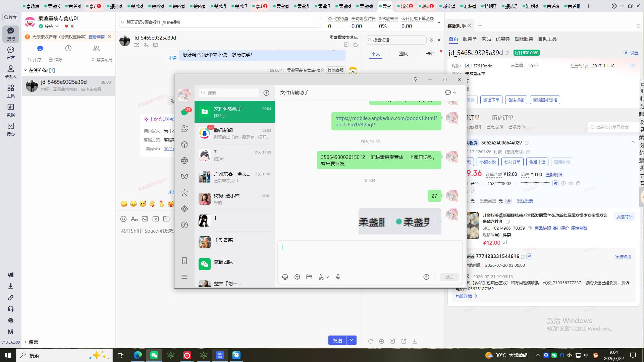This screenshot has width=644, height=362.
Task: Click the image insert icon in customer chat toolbar
Action: pyautogui.click(x=145, y=219)
